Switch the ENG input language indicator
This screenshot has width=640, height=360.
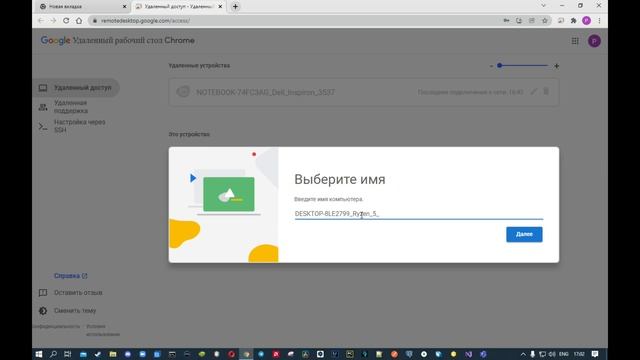pyautogui.click(x=564, y=354)
